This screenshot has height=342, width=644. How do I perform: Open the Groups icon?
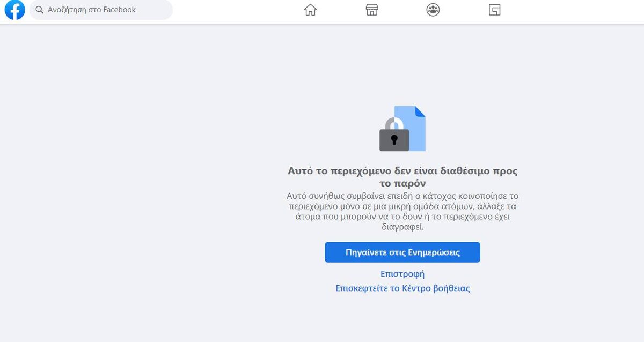[433, 10]
